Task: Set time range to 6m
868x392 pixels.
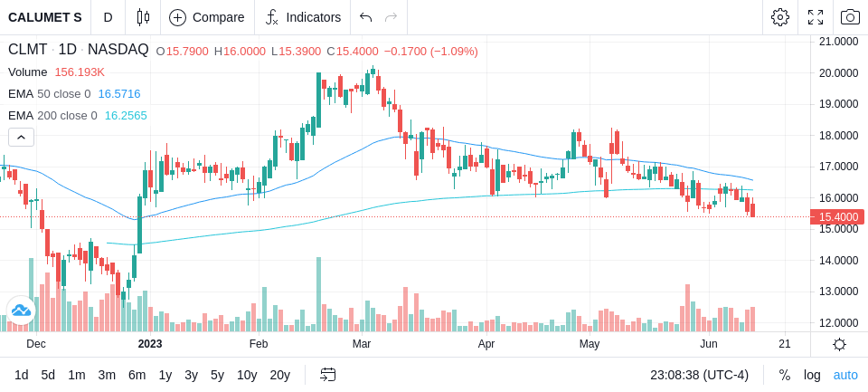Action: [137, 375]
